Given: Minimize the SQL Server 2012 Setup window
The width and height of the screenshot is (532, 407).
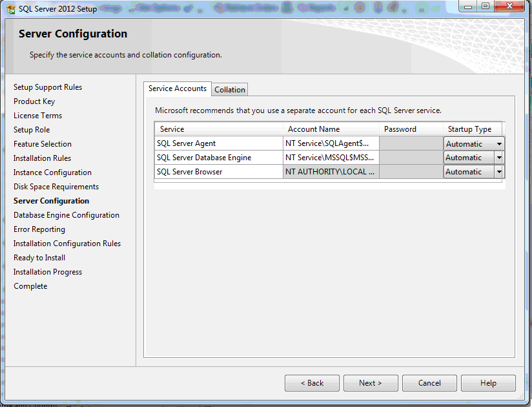Looking at the screenshot, I should point(469,6).
